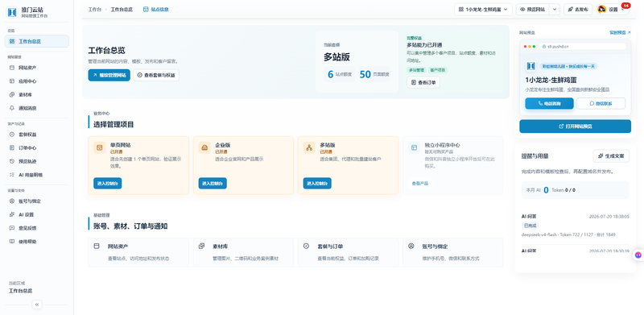The height and width of the screenshot is (315, 644).
Task: Click the 预览网站 eye button in top bar
Action: 533,9
